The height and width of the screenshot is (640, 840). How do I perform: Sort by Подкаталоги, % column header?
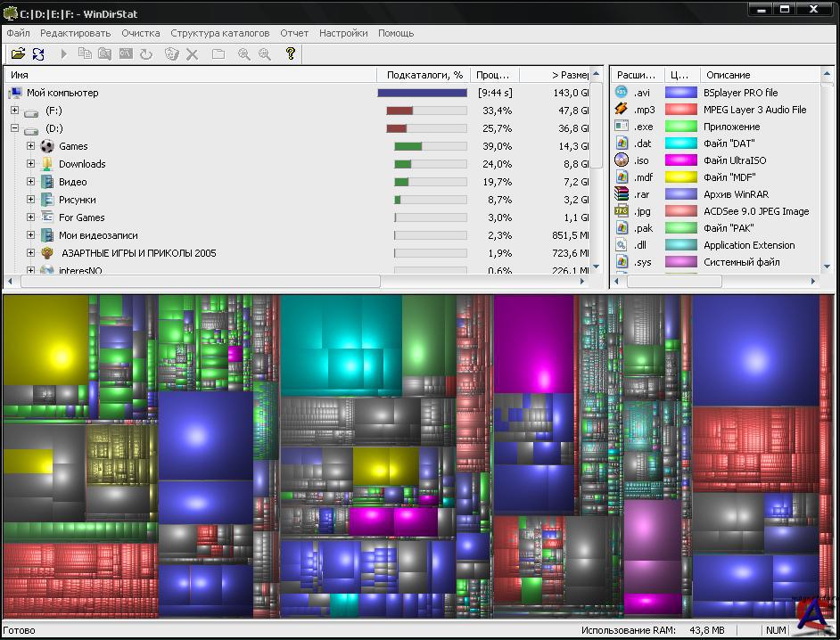click(424, 76)
